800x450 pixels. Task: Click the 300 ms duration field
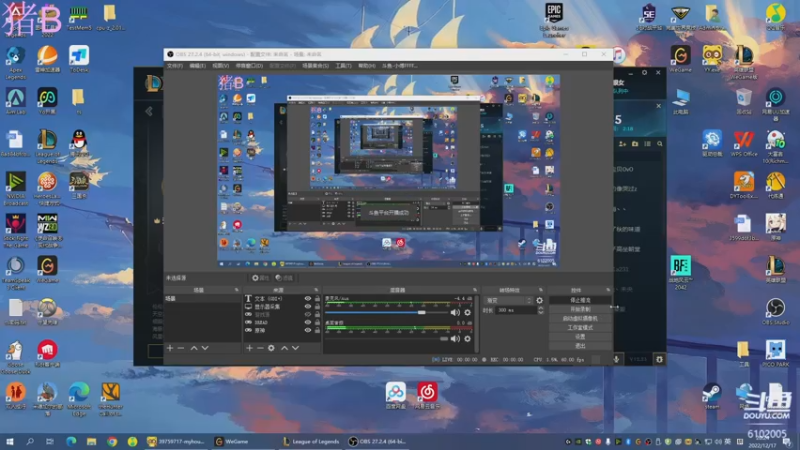516,310
